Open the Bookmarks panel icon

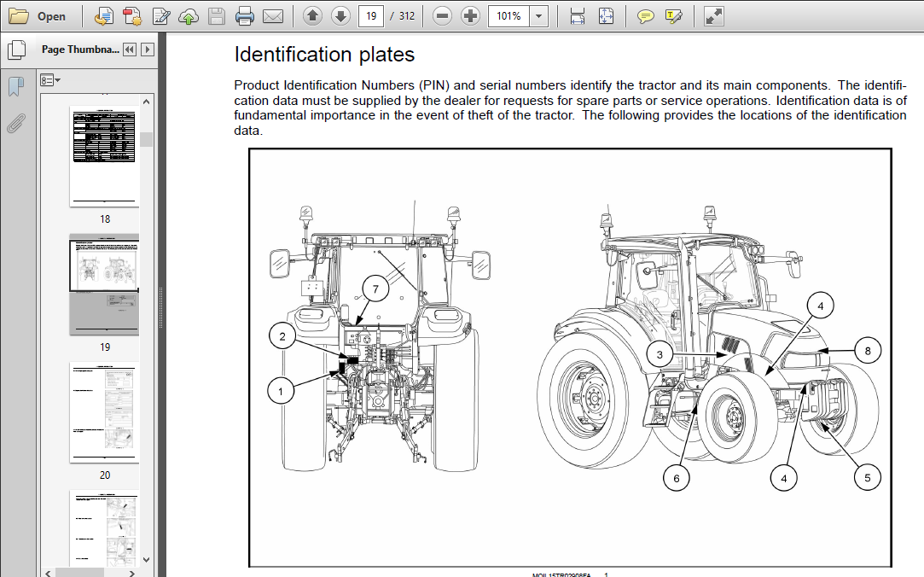[x=16, y=87]
